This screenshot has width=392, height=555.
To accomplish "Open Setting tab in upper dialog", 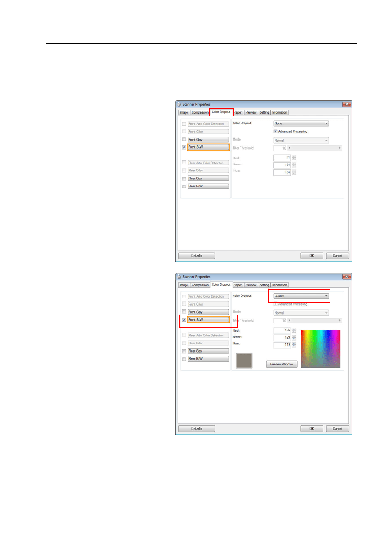I will pos(264,113).
